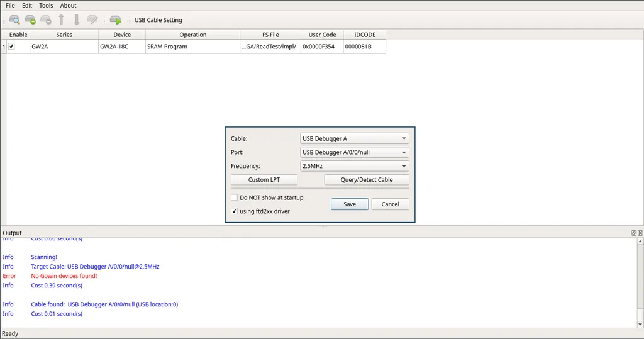Open the Tools menu
Viewport: 644px width, 339px height.
pos(46,5)
